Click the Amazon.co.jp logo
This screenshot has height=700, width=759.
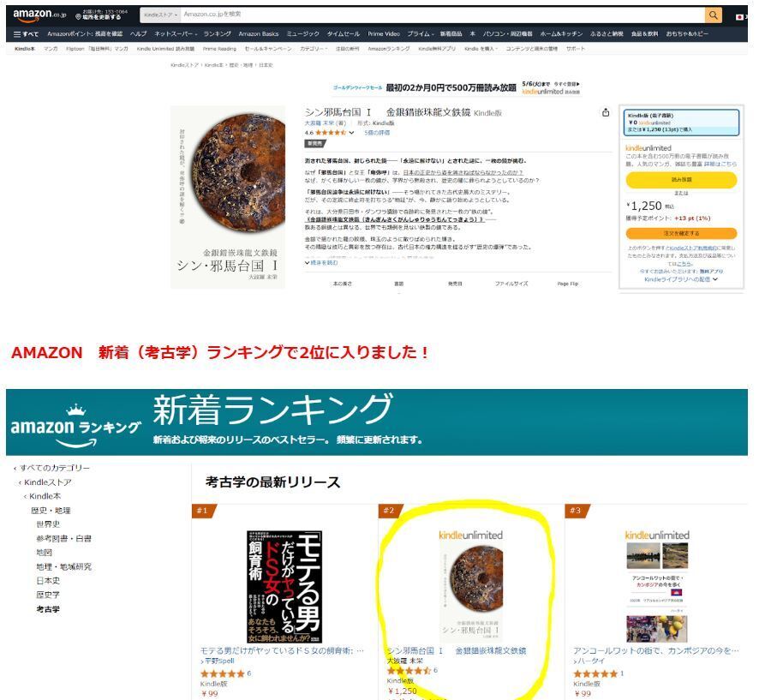39,15
